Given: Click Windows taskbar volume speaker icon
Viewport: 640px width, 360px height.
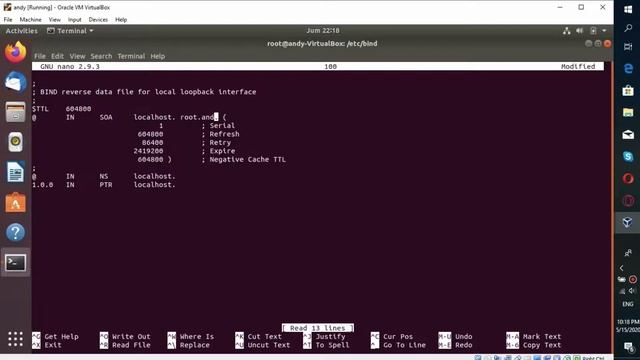Looking at the screenshot, I should (x=631, y=291).
